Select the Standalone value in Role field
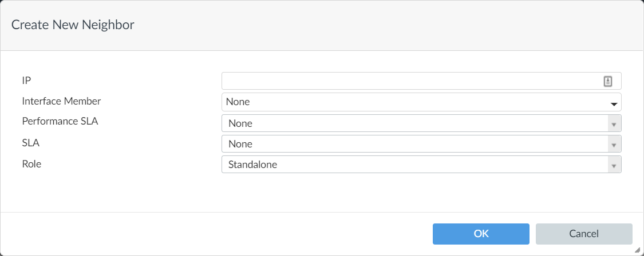The height and width of the screenshot is (256, 644). (252, 165)
